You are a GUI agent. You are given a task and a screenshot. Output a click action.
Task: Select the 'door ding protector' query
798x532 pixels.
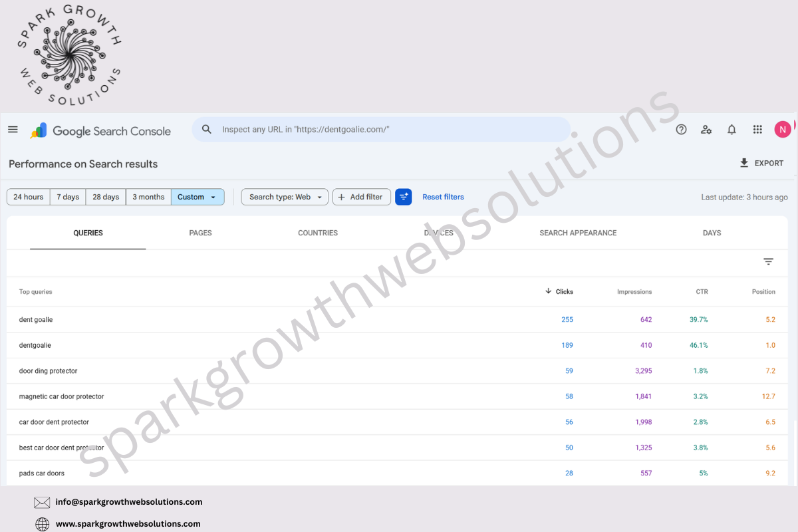48,371
